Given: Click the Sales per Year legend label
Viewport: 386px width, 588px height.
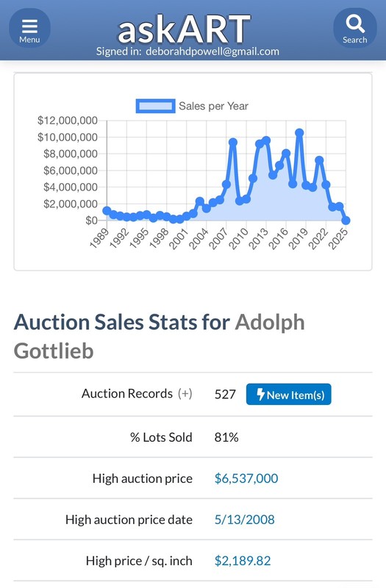Looking at the screenshot, I should [x=213, y=106].
